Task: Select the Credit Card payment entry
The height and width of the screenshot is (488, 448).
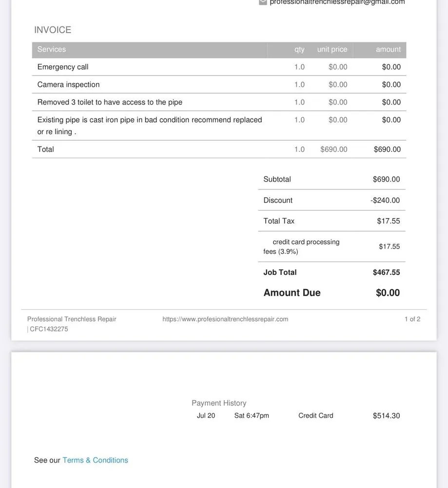Action: pos(316,416)
